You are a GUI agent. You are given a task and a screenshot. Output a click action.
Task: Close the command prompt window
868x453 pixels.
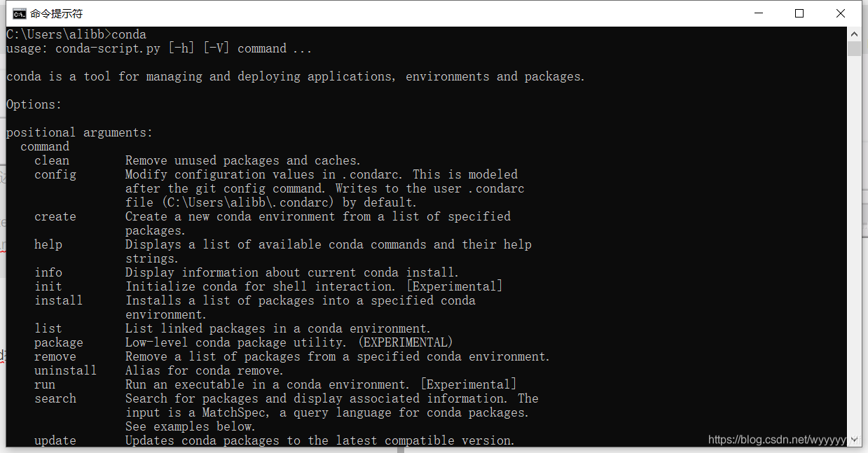tap(841, 13)
